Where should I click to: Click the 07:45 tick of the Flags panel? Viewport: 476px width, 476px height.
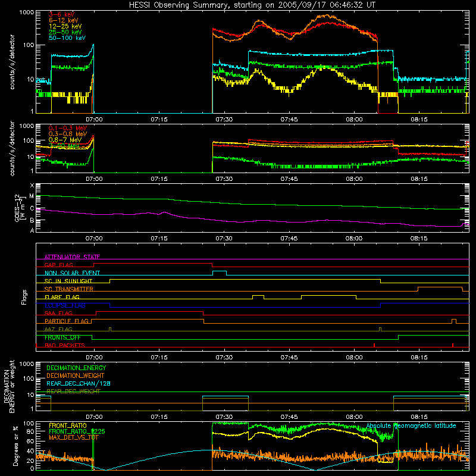(x=289, y=358)
